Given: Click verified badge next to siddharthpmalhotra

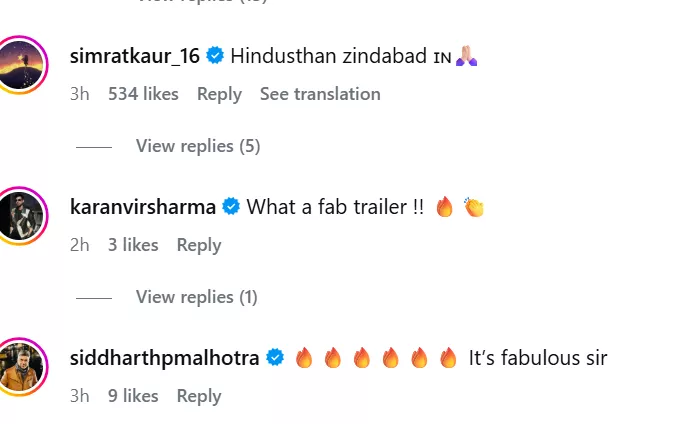Looking at the screenshot, I should click(275, 358).
